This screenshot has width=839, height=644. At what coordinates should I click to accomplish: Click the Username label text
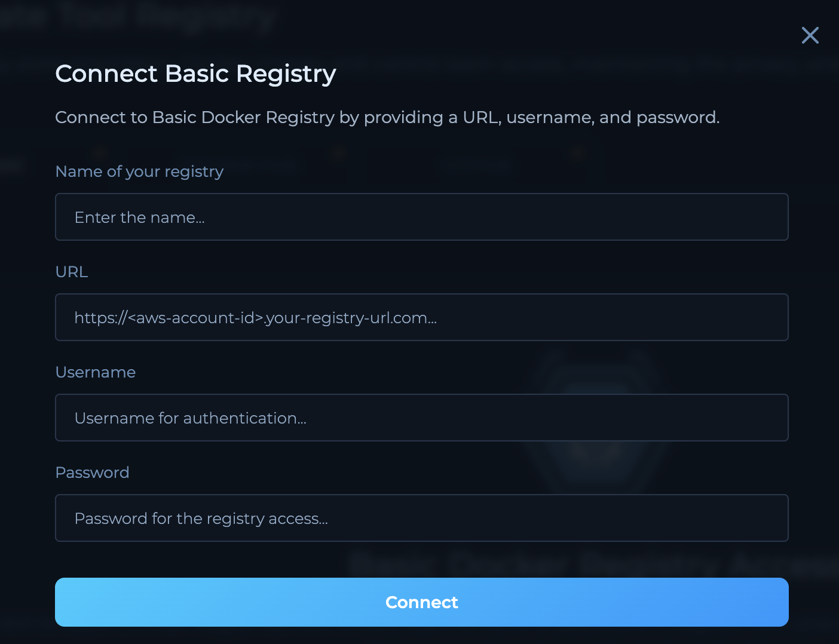95,372
